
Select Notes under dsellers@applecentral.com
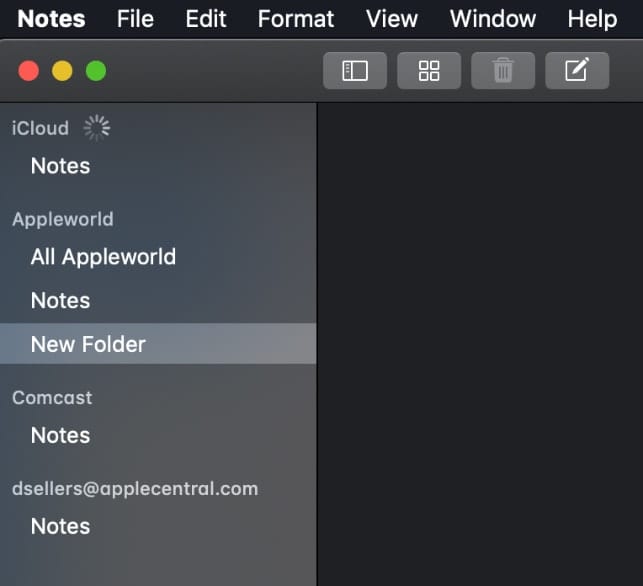point(60,526)
